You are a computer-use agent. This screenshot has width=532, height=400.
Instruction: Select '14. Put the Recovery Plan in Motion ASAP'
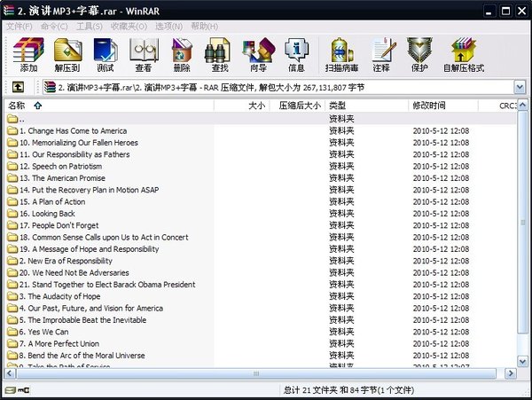click(x=90, y=190)
